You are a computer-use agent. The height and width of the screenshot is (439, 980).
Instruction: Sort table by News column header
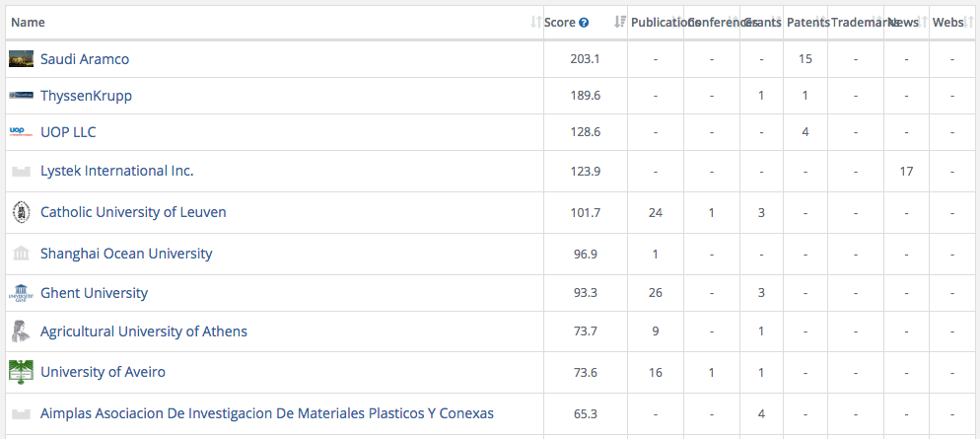(x=907, y=23)
